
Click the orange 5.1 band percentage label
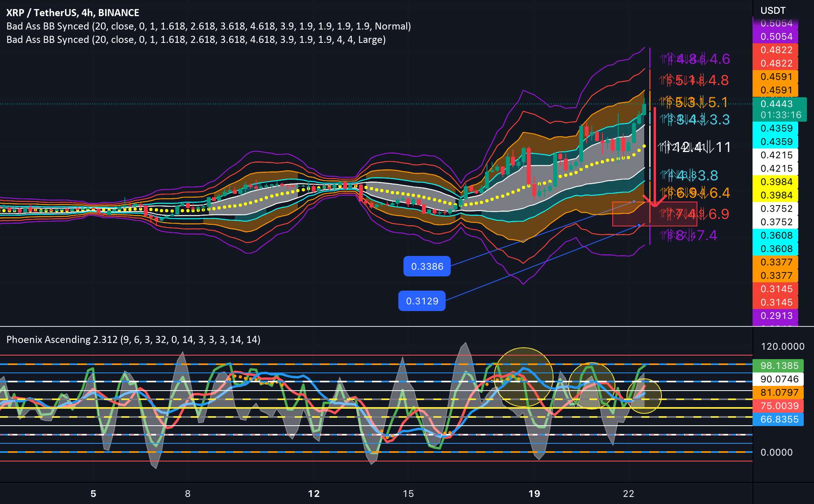pyautogui.click(x=718, y=103)
